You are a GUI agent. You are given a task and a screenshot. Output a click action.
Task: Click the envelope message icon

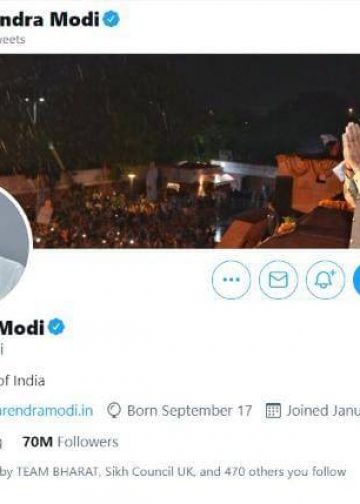[278, 280]
